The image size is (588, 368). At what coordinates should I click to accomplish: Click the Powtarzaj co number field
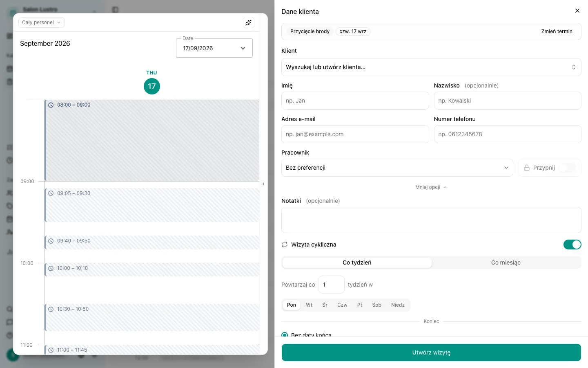[332, 285]
